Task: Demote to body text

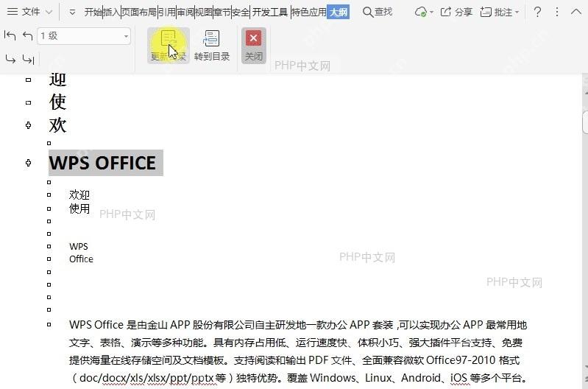Action: (x=28, y=59)
